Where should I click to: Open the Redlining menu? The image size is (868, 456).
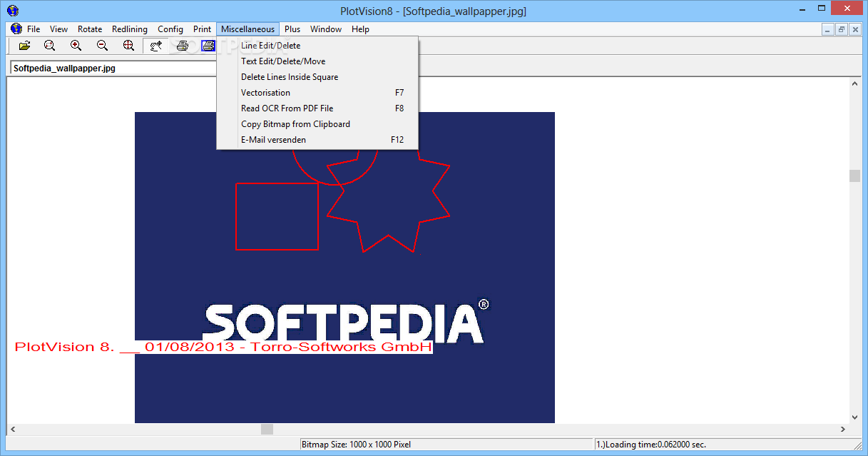[x=130, y=29]
